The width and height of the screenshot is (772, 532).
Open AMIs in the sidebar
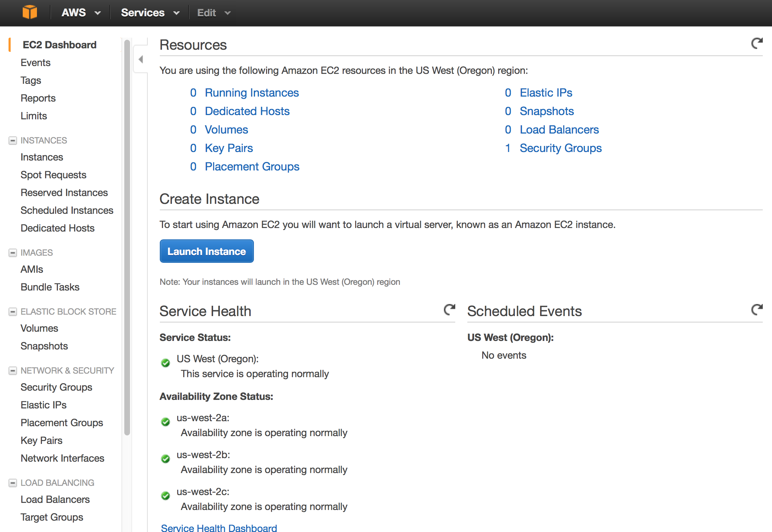(x=32, y=269)
